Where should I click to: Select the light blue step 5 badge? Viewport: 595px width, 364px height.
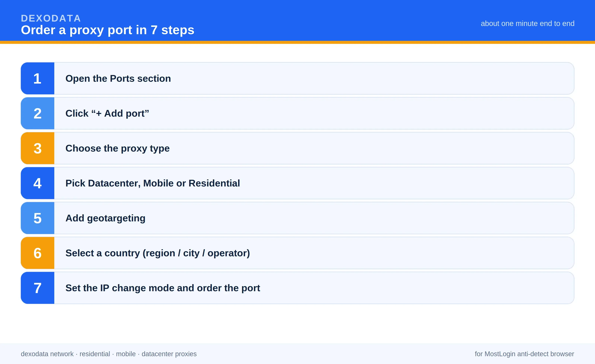coord(37,218)
